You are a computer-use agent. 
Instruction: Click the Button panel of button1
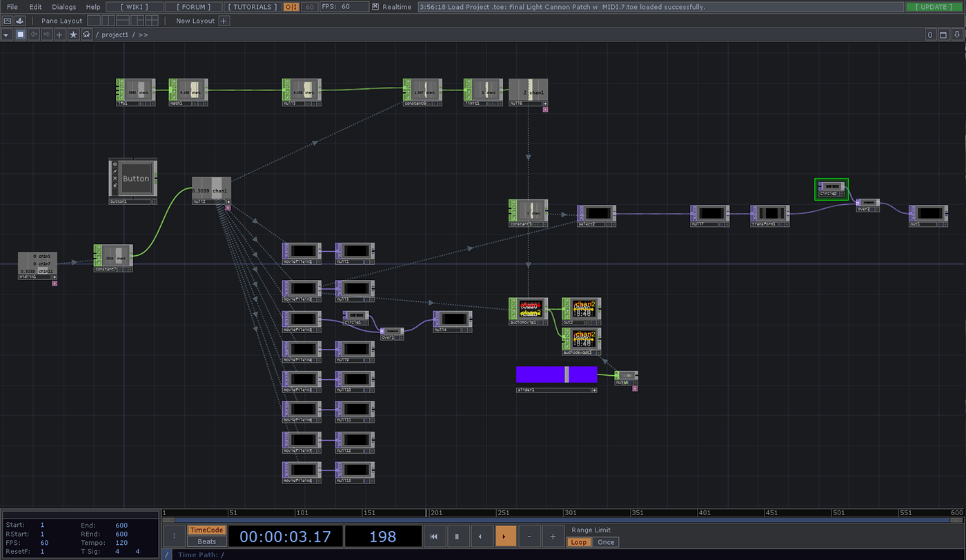[135, 179]
